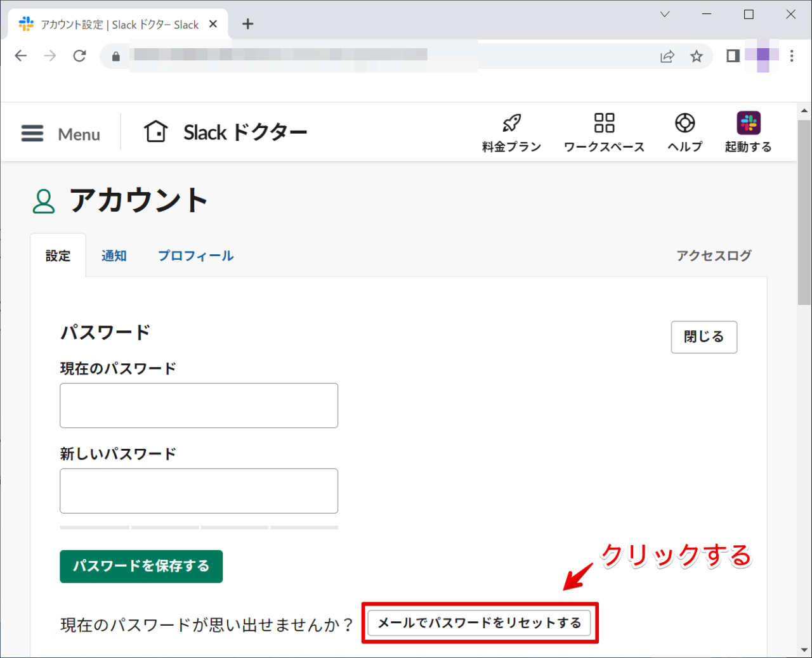Viewport: 812px width, 658px height.
Task: Close the アカウント設定 browser tab
Action: point(213,24)
